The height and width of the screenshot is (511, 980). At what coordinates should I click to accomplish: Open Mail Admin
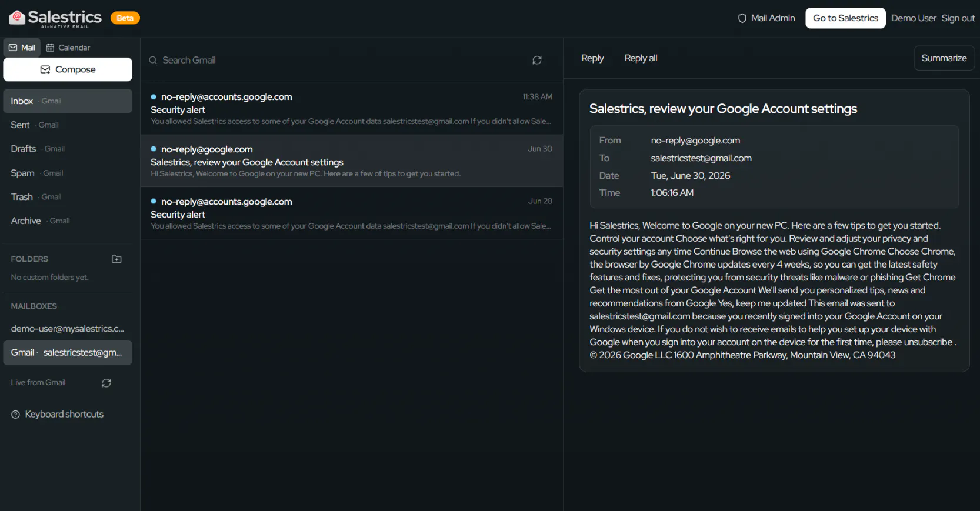tap(766, 18)
